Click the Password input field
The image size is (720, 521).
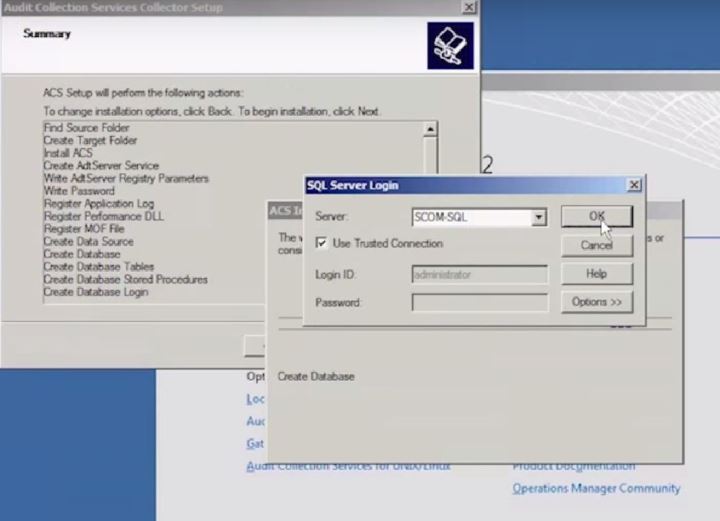479,302
